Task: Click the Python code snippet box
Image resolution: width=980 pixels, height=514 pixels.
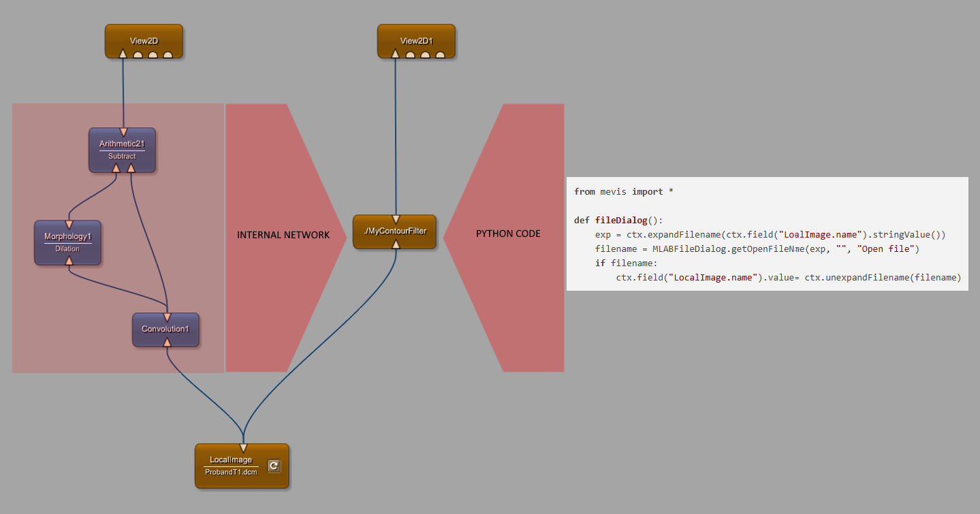Action: (767, 234)
